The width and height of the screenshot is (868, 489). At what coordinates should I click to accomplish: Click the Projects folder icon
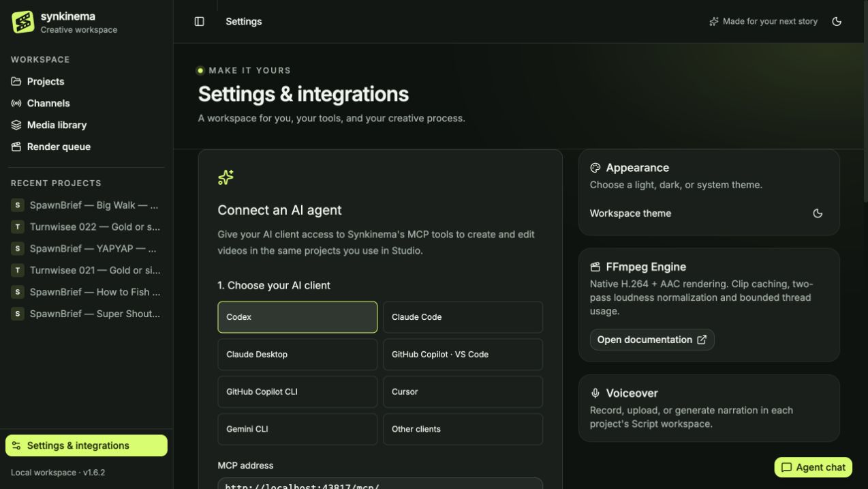16,81
